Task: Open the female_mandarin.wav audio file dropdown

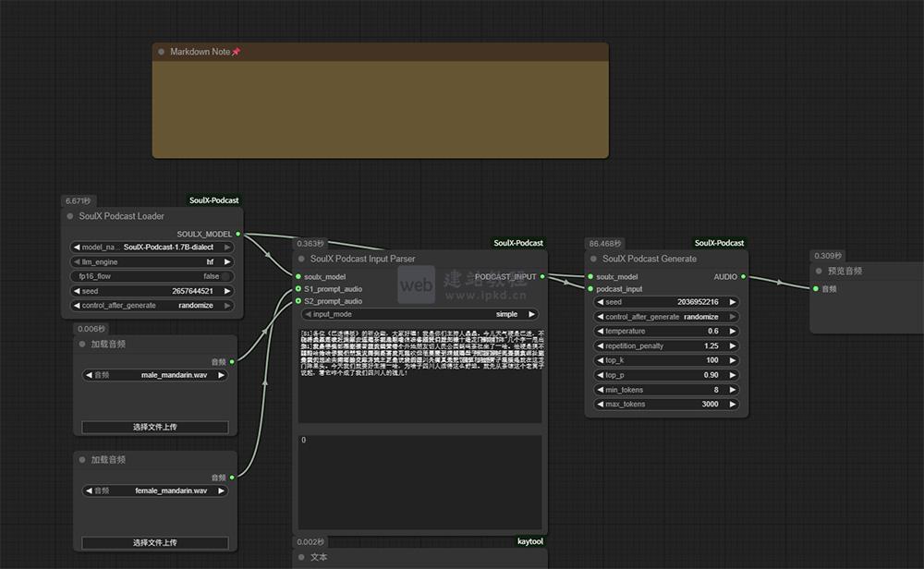Action: (x=154, y=491)
